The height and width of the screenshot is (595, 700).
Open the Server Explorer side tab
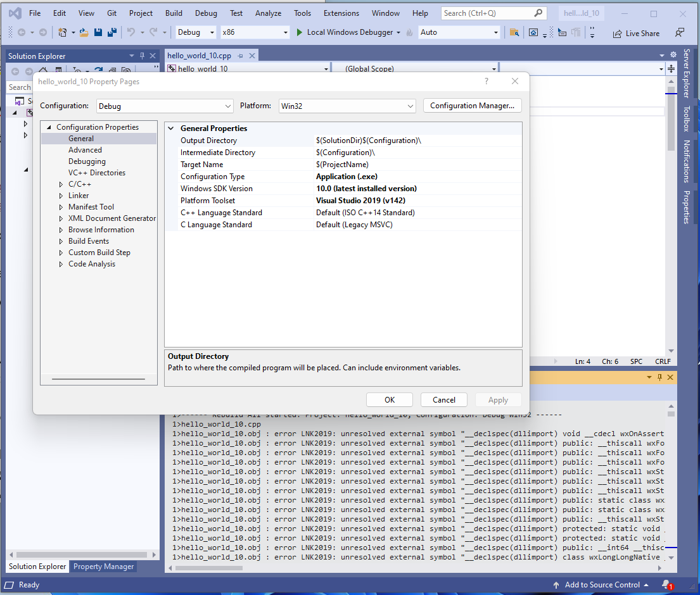point(687,73)
